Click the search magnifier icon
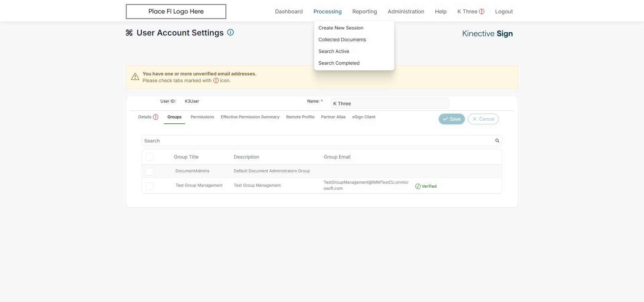This screenshot has width=644, height=302. coord(497,141)
